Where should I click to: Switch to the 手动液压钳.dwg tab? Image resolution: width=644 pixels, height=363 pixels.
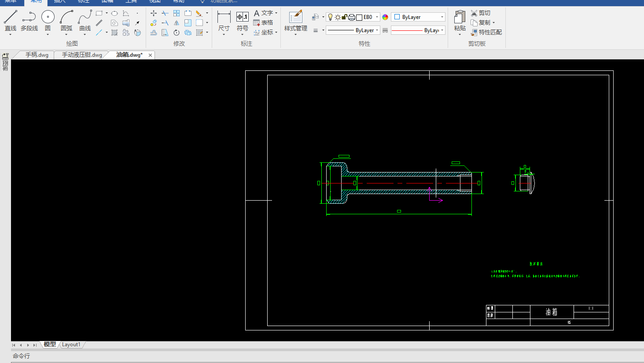(x=82, y=55)
